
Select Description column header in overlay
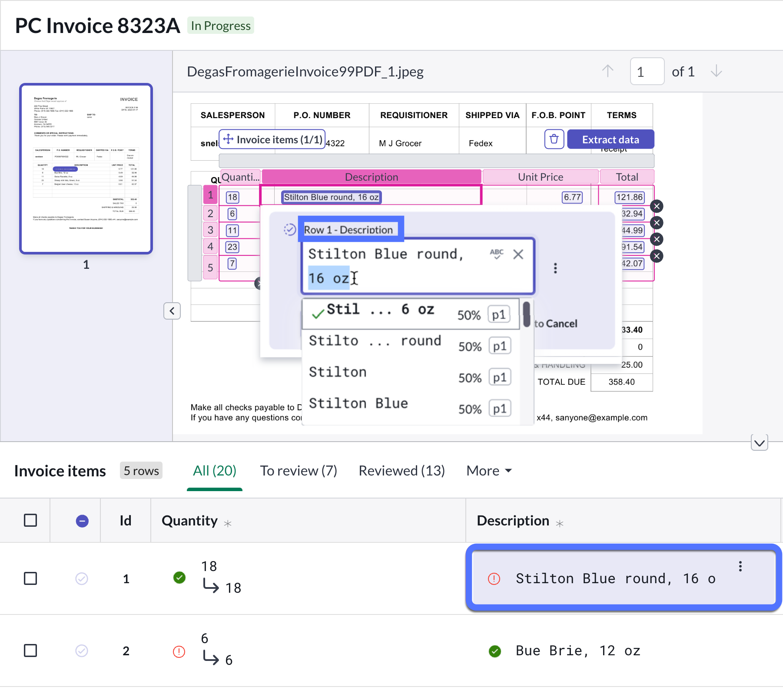[x=372, y=177]
